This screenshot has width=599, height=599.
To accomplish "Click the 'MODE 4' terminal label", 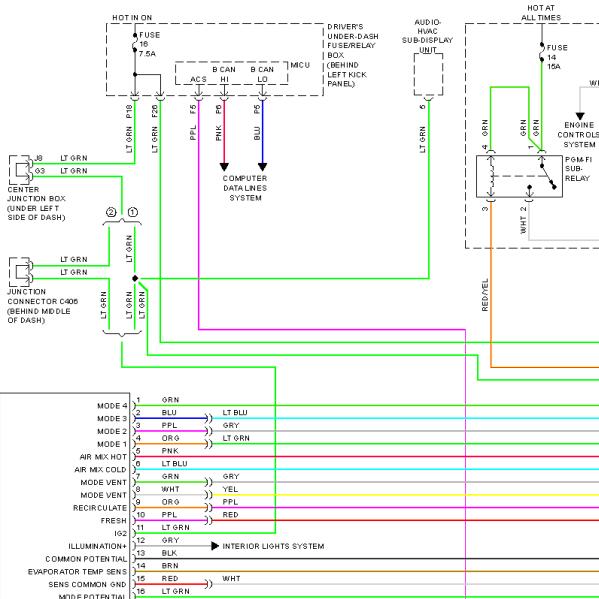I will (x=112, y=406).
